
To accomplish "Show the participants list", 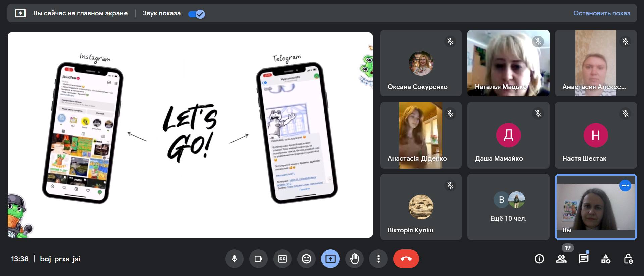I will tap(561, 259).
